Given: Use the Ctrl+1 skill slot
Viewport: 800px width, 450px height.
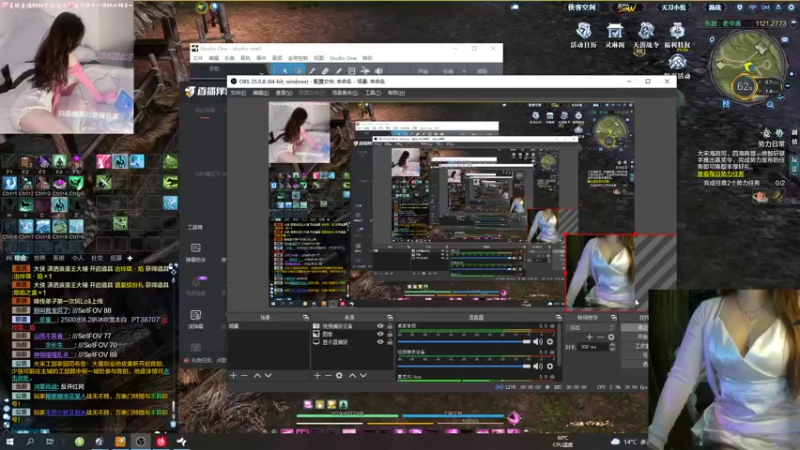Looking at the screenshot, I should 10,183.
